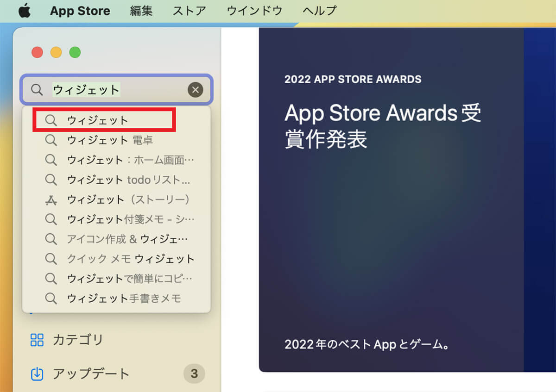Close the App Store window with red button
Viewport: 556px width, 392px height.
[37, 52]
